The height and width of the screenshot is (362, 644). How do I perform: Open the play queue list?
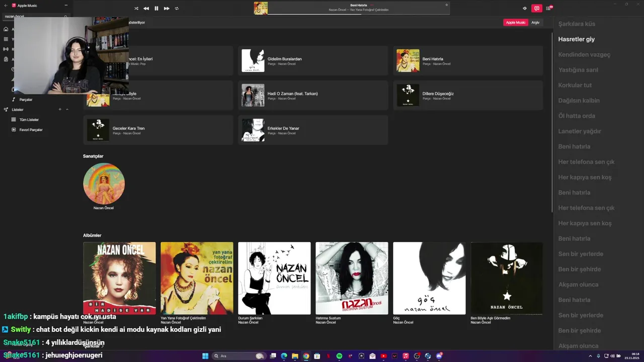click(549, 8)
